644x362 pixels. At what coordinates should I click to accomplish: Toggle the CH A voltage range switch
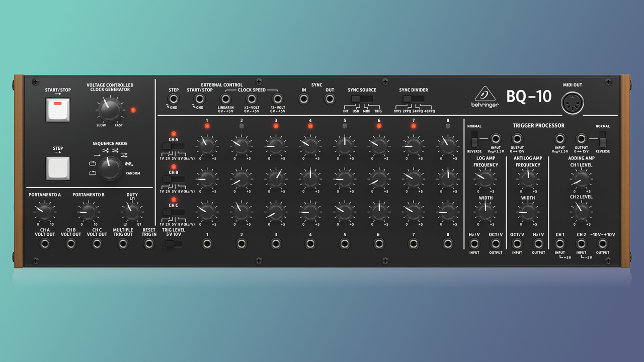(174, 146)
